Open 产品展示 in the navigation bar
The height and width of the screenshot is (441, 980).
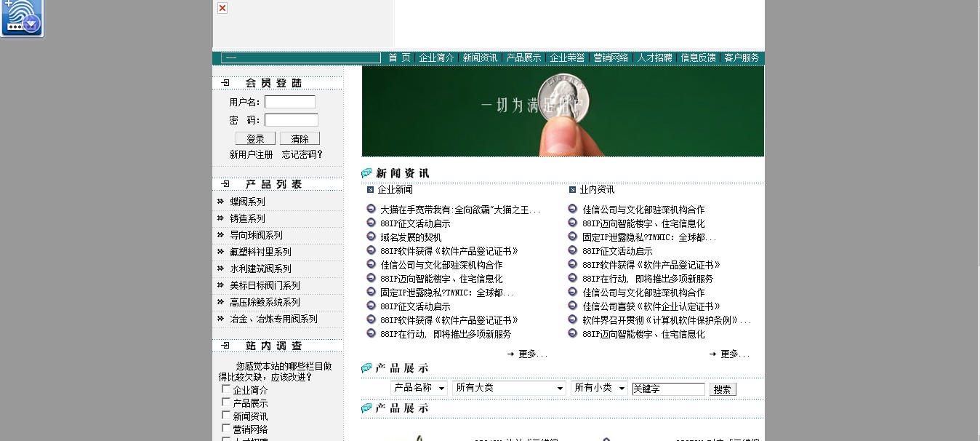point(523,58)
